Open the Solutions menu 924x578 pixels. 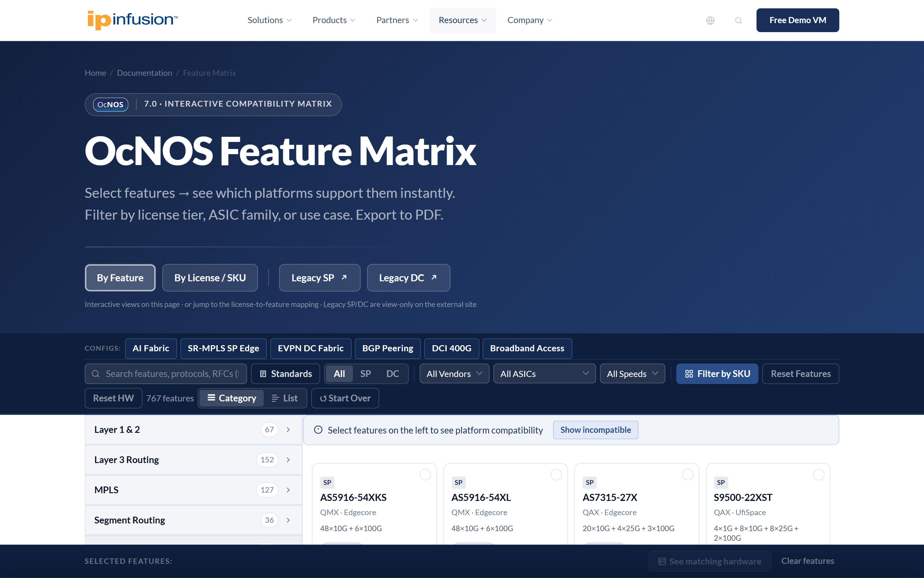pyautogui.click(x=269, y=20)
